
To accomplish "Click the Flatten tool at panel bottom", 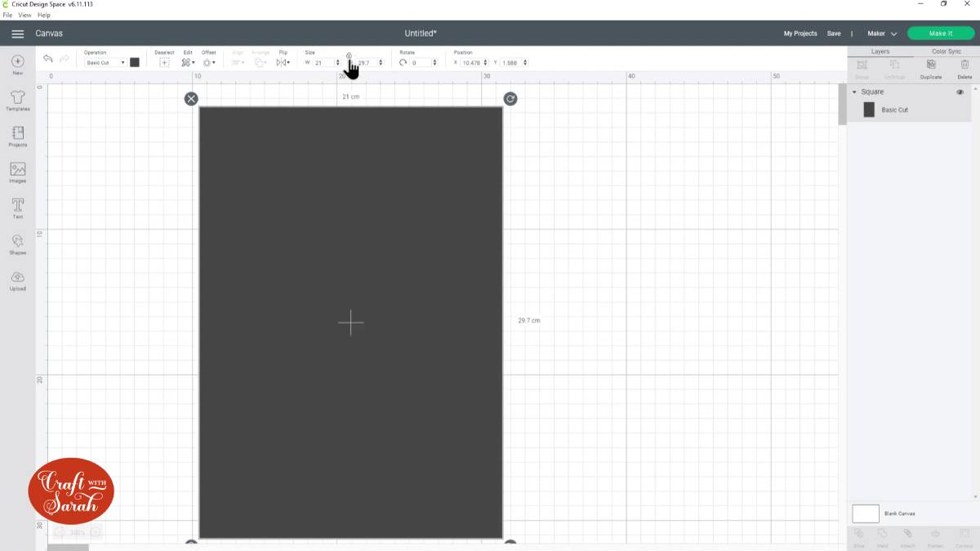I will point(936,535).
